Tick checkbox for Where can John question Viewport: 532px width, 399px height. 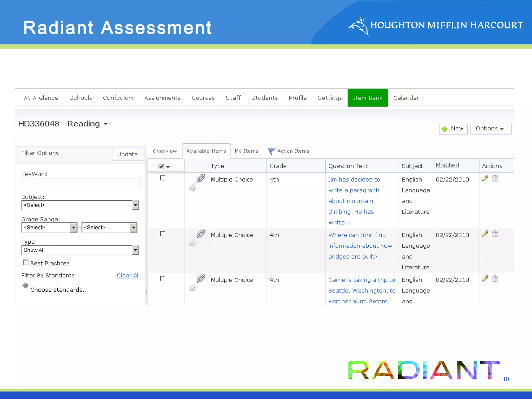163,234
